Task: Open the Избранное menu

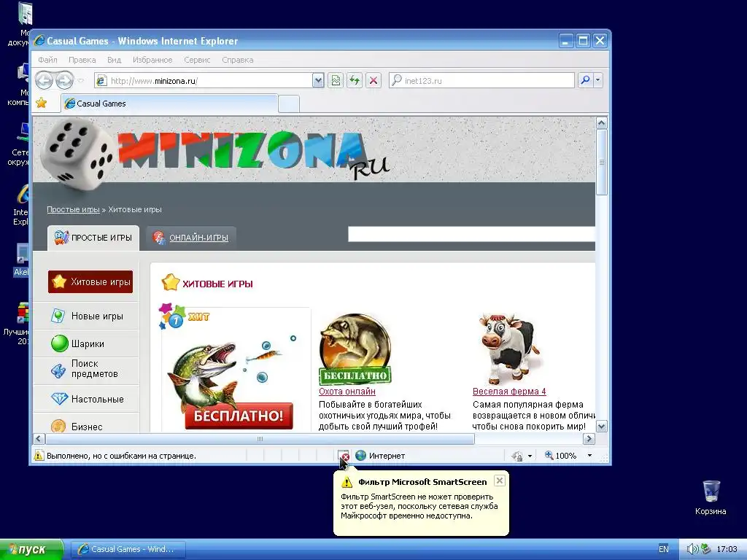Action: pos(152,60)
